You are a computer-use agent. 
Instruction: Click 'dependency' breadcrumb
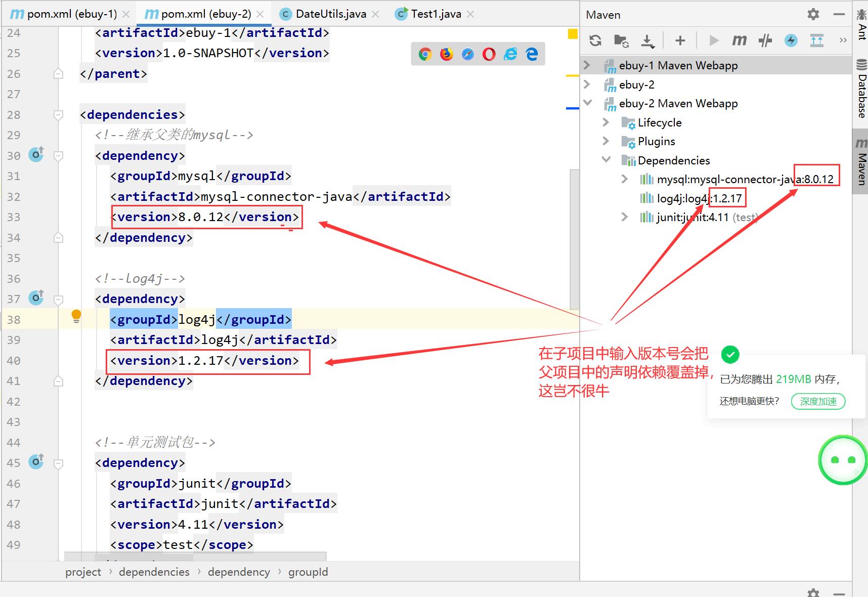239,572
